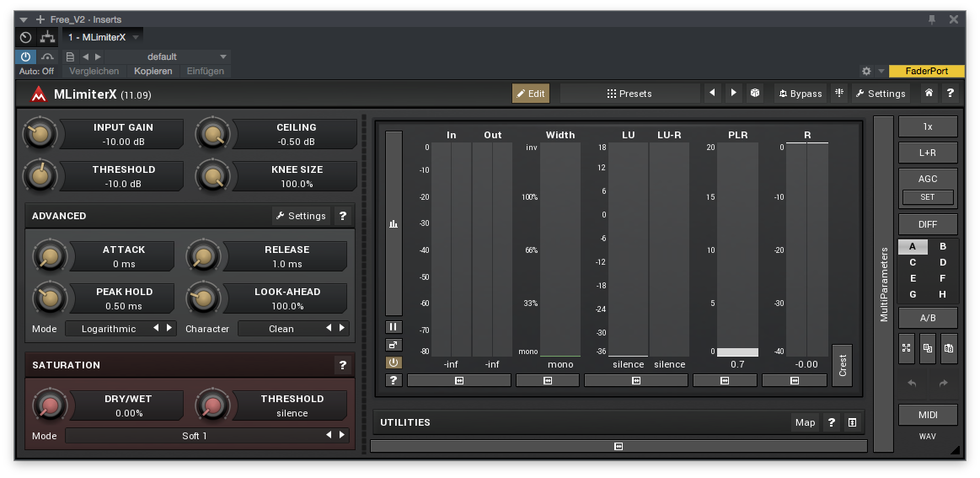Click the morph icon below A/B

click(x=907, y=348)
